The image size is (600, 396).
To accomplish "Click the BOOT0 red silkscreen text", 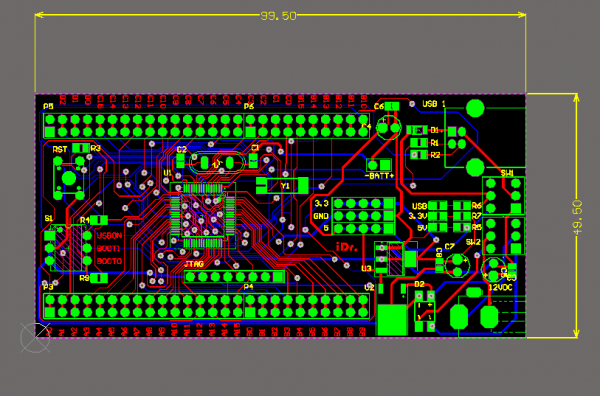I will (x=109, y=261).
